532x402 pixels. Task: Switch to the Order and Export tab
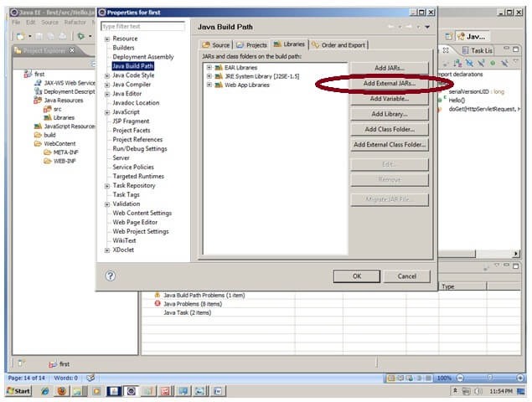pos(338,44)
